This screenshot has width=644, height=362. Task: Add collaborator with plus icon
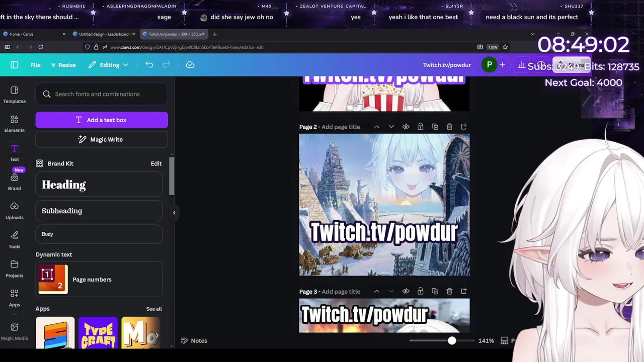tap(502, 65)
